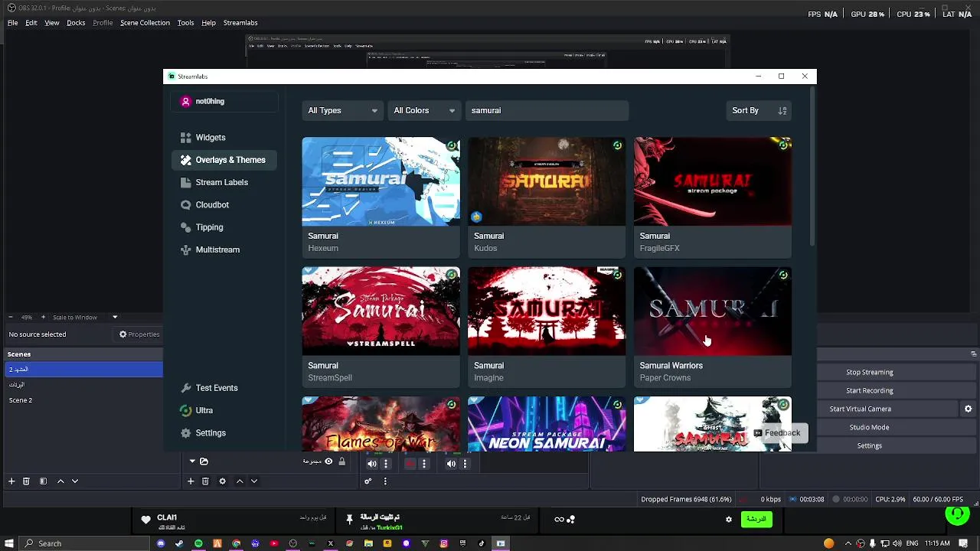Click the samurai search field
This screenshot has height=551, width=980.
(x=547, y=110)
